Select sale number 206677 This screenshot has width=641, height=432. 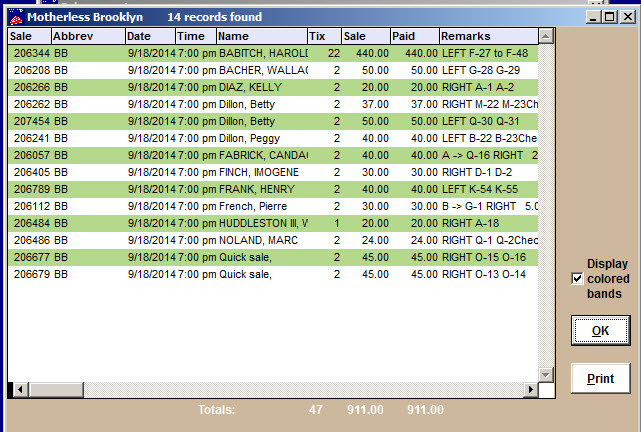click(32, 257)
